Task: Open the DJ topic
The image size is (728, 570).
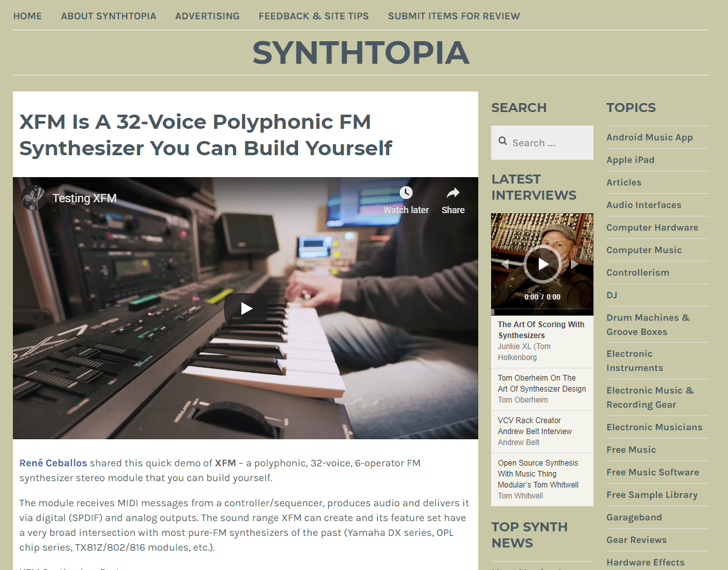Action: pyautogui.click(x=612, y=295)
